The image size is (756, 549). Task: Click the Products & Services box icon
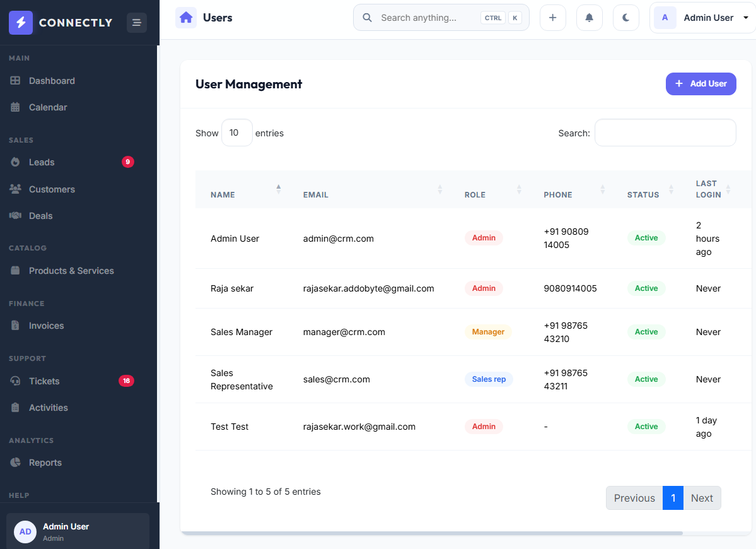coord(15,271)
